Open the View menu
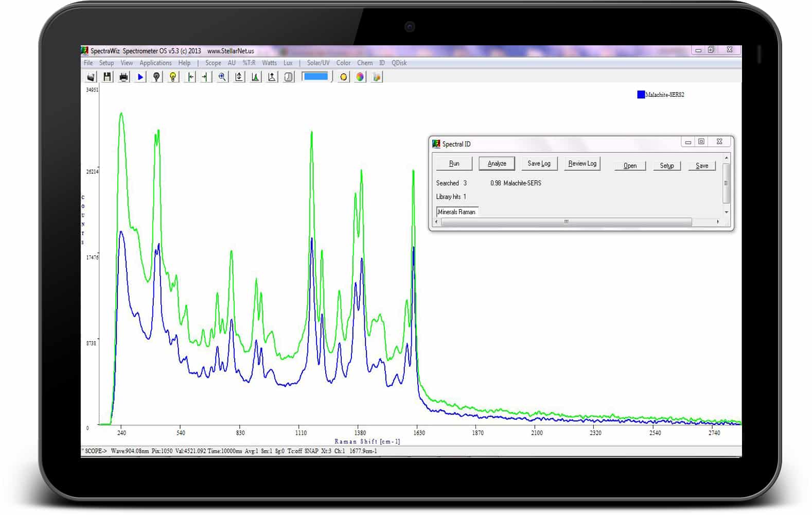812x515 pixels. click(127, 63)
